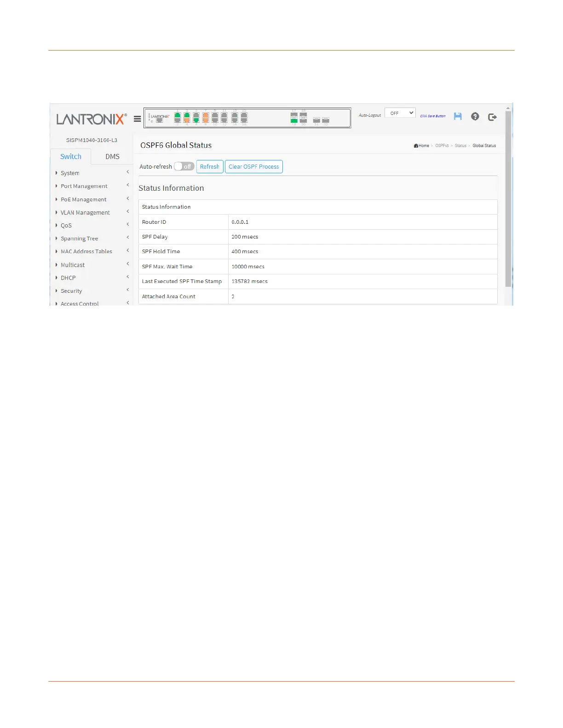Click Global Status breadcrumb item
Viewport: 563px width, 728px height.
484,146
